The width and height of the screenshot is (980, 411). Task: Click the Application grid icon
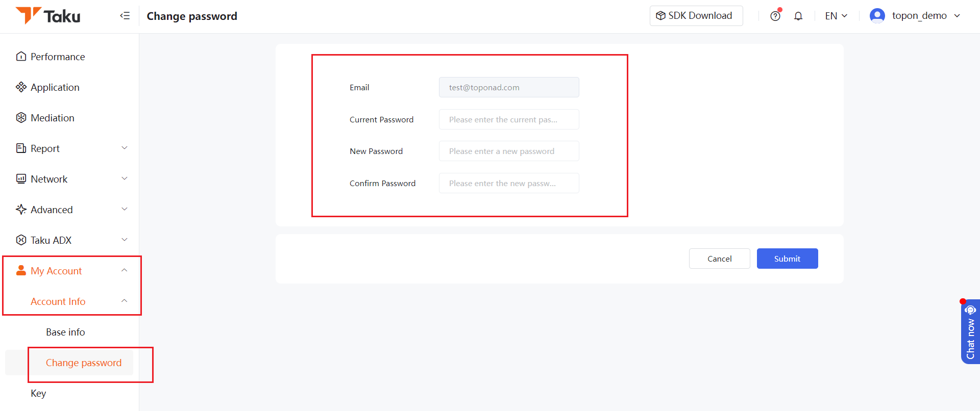pos(21,87)
